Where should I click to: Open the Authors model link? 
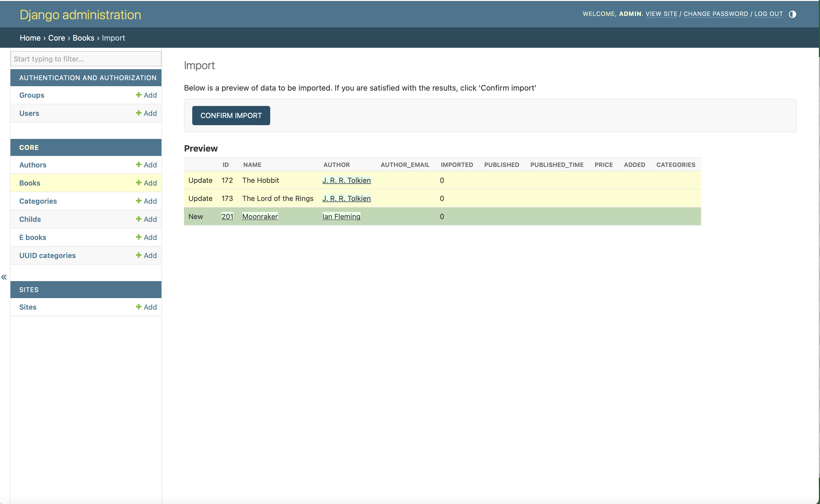click(x=33, y=165)
